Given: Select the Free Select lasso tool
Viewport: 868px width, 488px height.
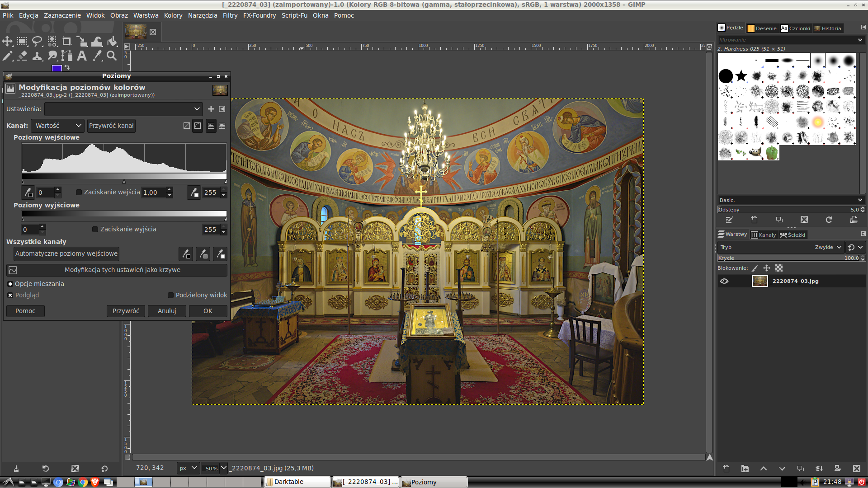Looking at the screenshot, I should [37, 42].
